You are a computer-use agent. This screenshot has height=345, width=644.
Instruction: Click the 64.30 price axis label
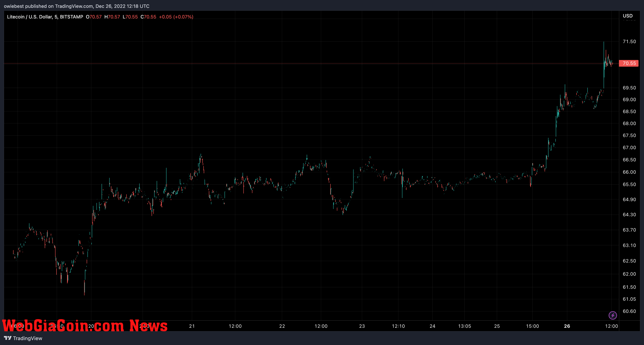(629, 215)
